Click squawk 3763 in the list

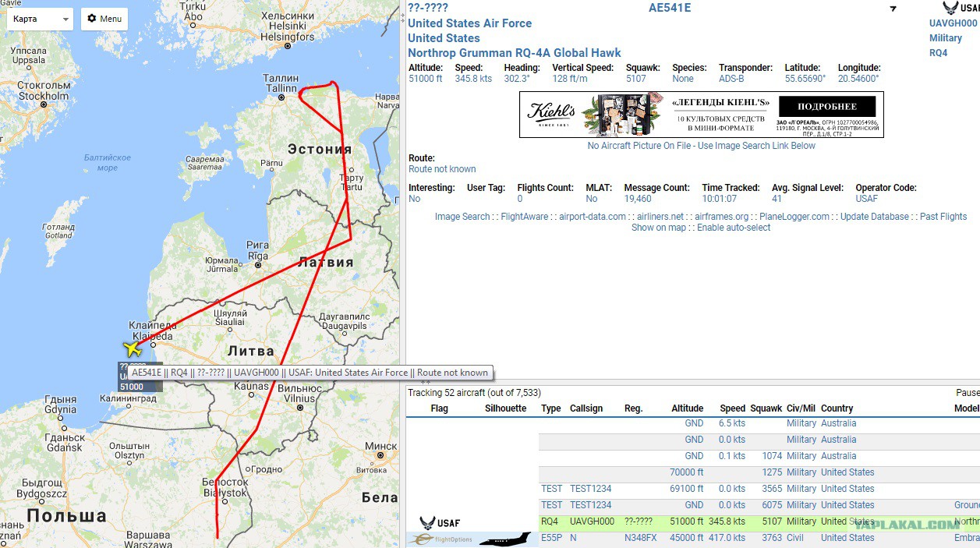[x=770, y=538]
